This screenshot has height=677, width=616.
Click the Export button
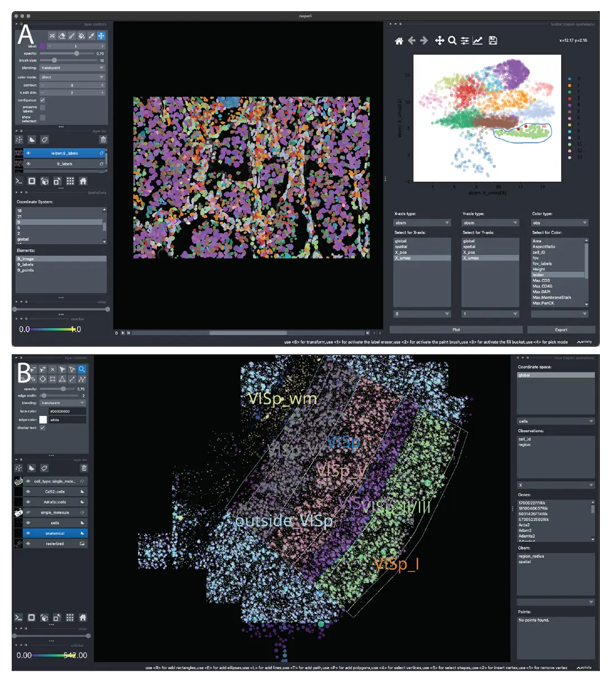click(x=561, y=330)
